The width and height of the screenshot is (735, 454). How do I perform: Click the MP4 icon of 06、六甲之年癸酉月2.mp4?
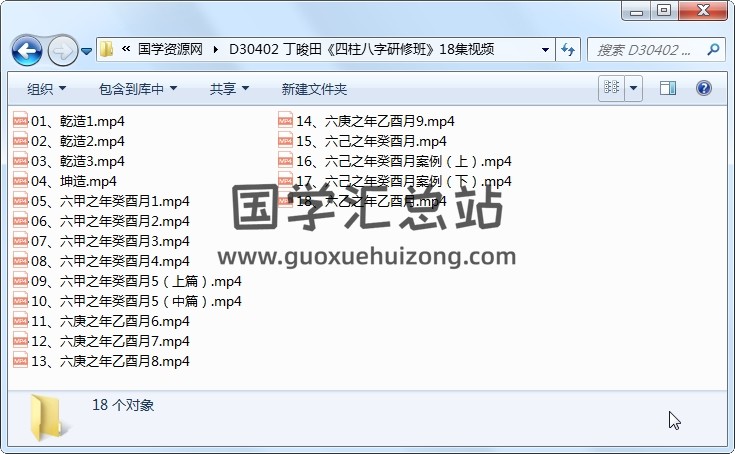[x=21, y=221]
